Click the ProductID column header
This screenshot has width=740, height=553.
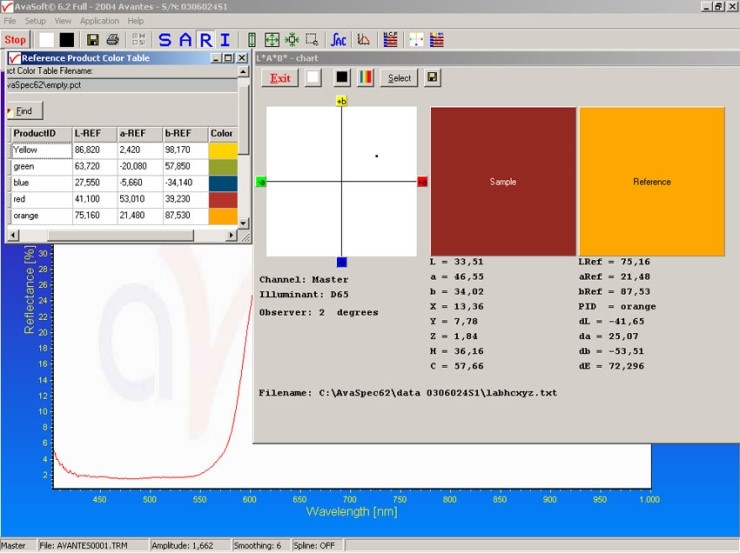coord(41,134)
